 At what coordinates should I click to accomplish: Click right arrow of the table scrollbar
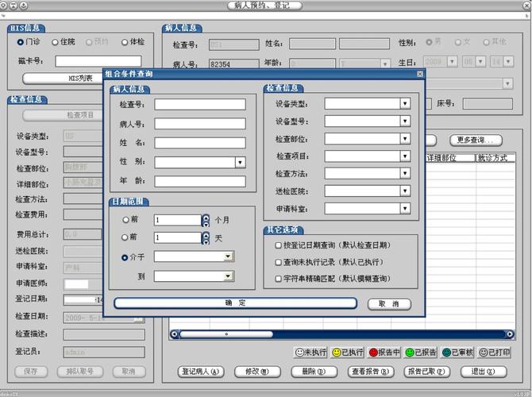pyautogui.click(x=510, y=334)
